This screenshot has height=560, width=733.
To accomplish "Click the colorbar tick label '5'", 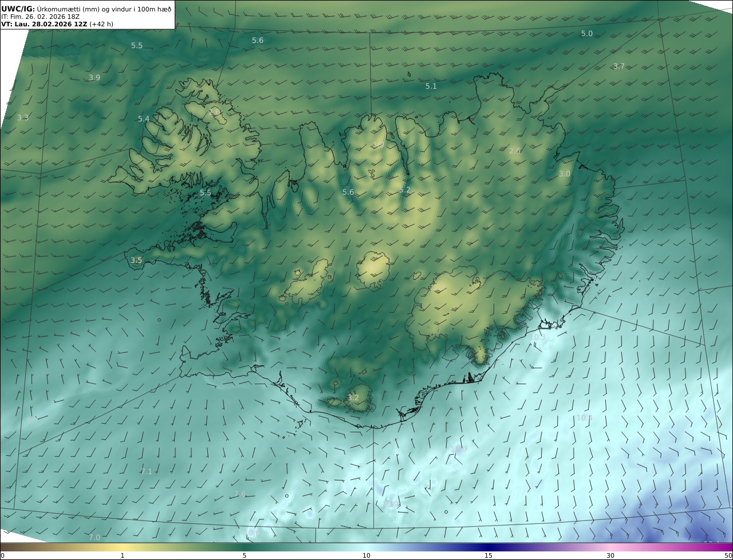I will point(245,555).
